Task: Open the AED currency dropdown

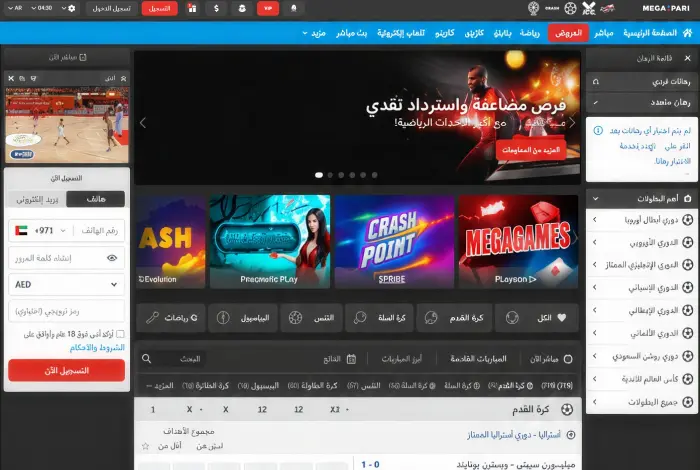Action: (67, 284)
